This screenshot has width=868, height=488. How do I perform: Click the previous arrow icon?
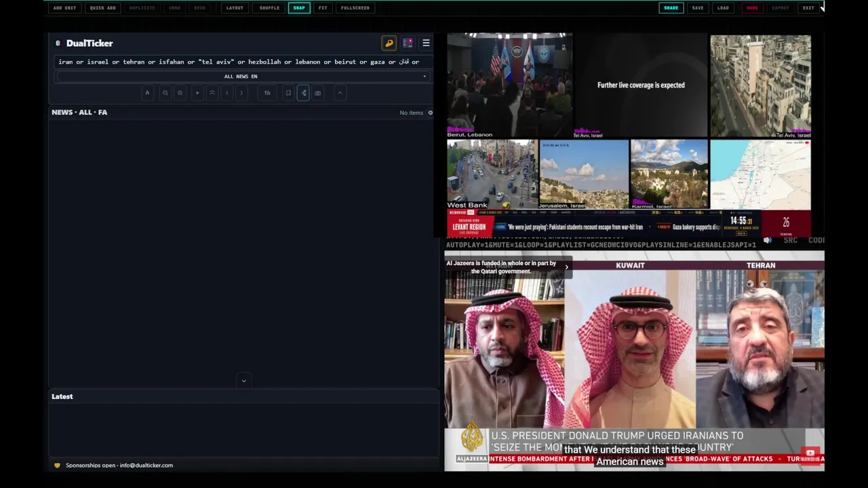(x=227, y=93)
